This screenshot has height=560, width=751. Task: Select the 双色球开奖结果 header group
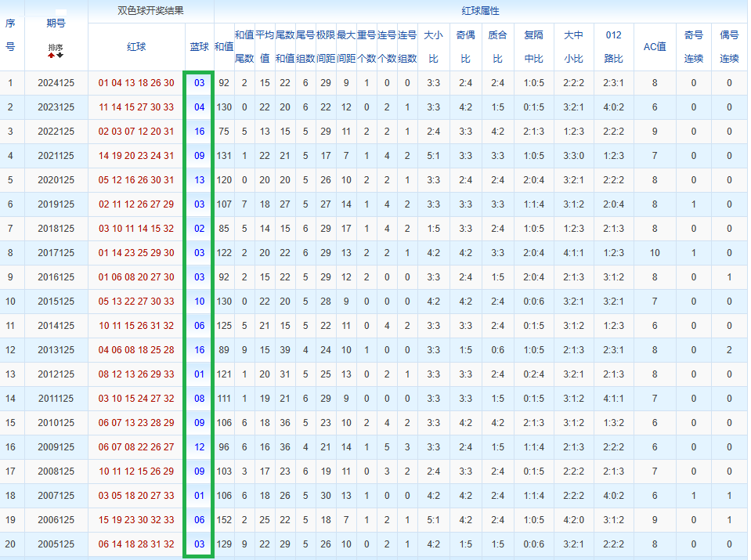pyautogui.click(x=151, y=10)
